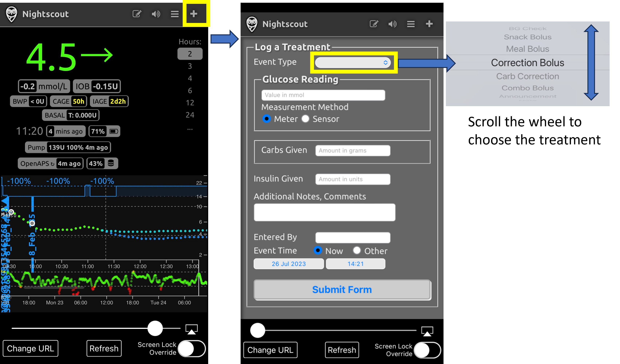
Task: Click the -0.2 mmol/L delta pill
Action: [x=44, y=86]
